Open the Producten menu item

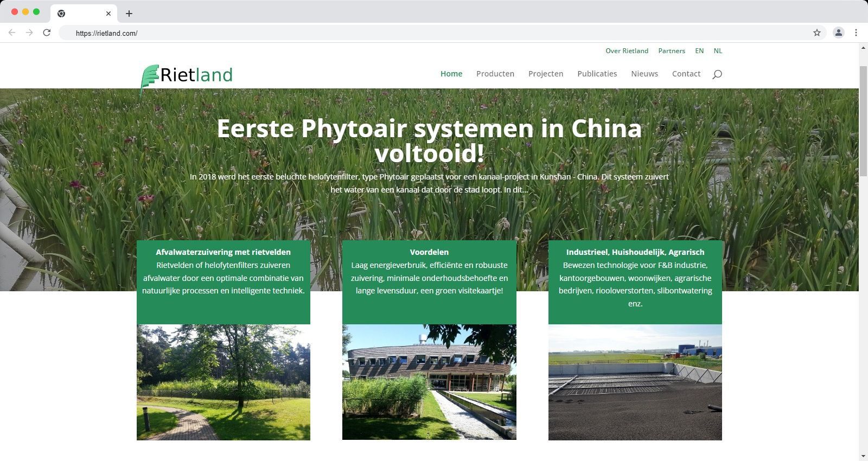point(495,74)
